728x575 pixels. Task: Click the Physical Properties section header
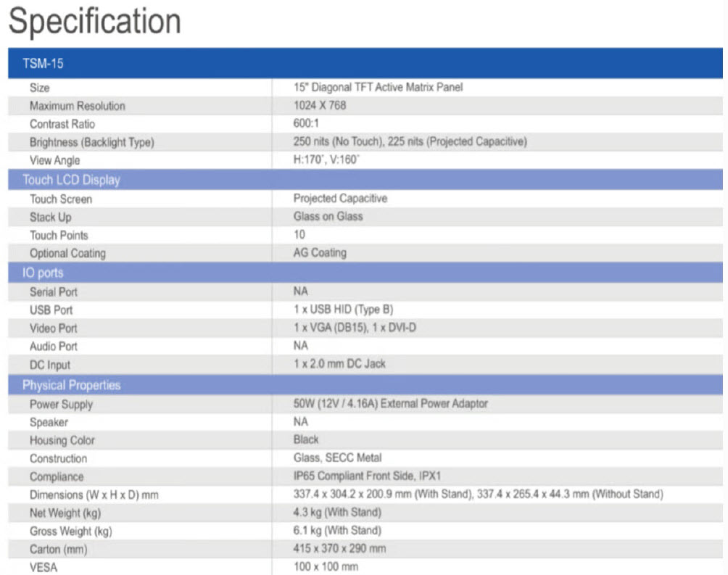pyautogui.click(x=365, y=385)
